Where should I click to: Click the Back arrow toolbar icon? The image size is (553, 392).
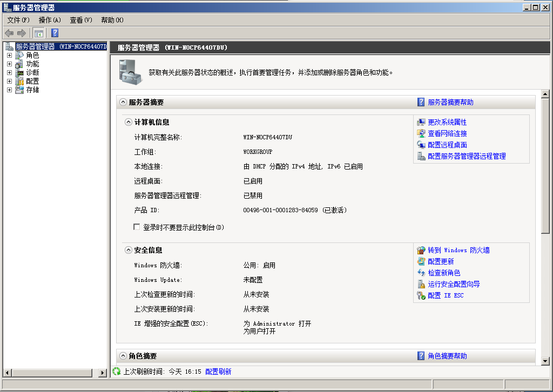[x=9, y=33]
